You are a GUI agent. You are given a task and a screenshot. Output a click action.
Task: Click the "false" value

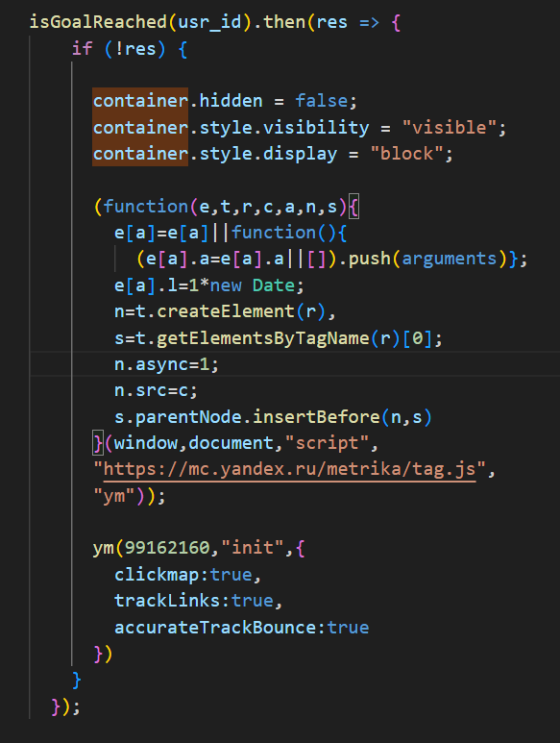coord(322,101)
